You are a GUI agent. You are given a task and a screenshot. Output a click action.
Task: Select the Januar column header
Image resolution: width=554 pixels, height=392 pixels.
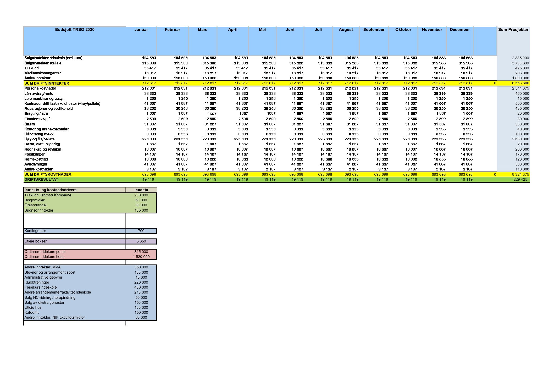pos(141,30)
